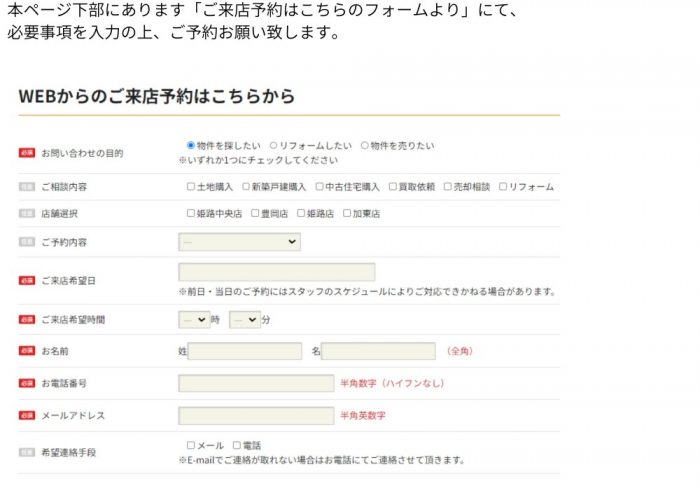Expand the hour (時) dropdown
The width and height of the screenshot is (700, 495).
194,320
